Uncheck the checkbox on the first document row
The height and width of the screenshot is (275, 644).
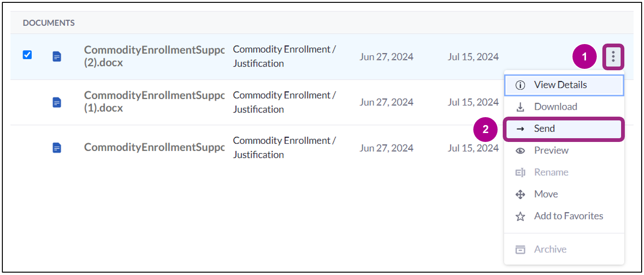click(27, 55)
